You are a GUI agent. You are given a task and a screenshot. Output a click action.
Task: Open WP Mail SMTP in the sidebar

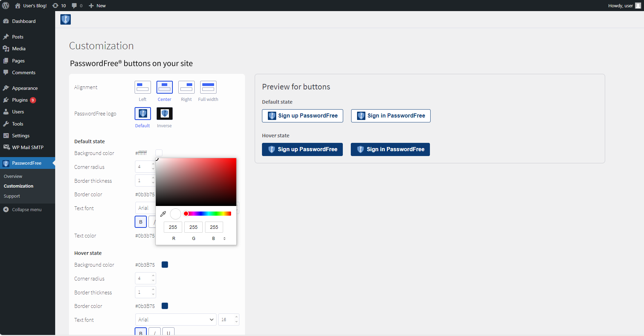click(x=27, y=147)
